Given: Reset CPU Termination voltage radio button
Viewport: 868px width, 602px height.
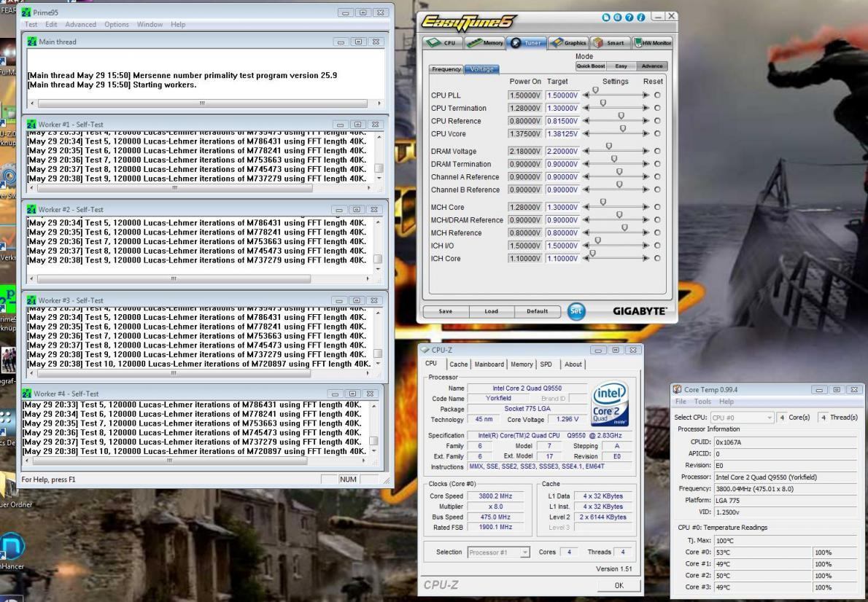Looking at the screenshot, I should tap(657, 108).
